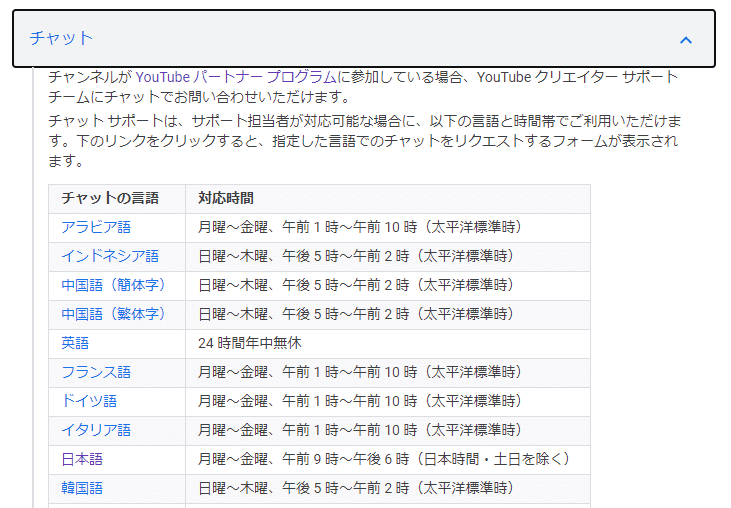Open the YouTube パートナー プログラム link
Screen dimensions: 731x508
click(236, 77)
